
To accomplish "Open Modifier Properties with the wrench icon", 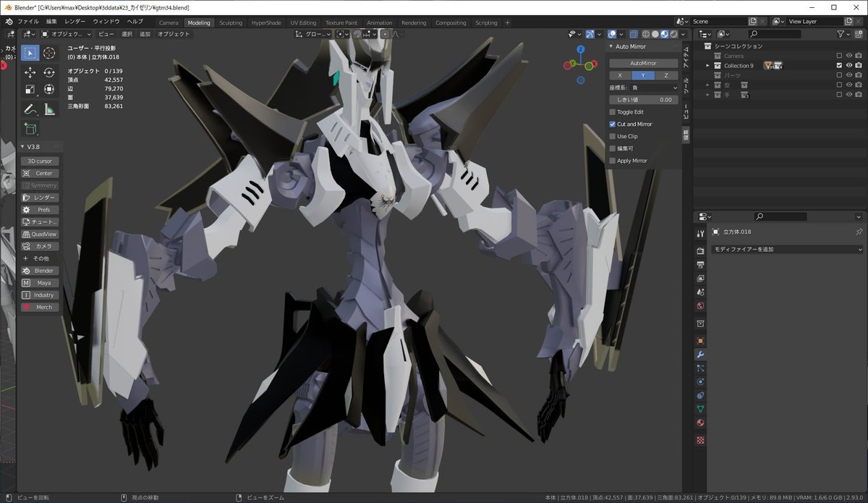I will click(x=699, y=355).
